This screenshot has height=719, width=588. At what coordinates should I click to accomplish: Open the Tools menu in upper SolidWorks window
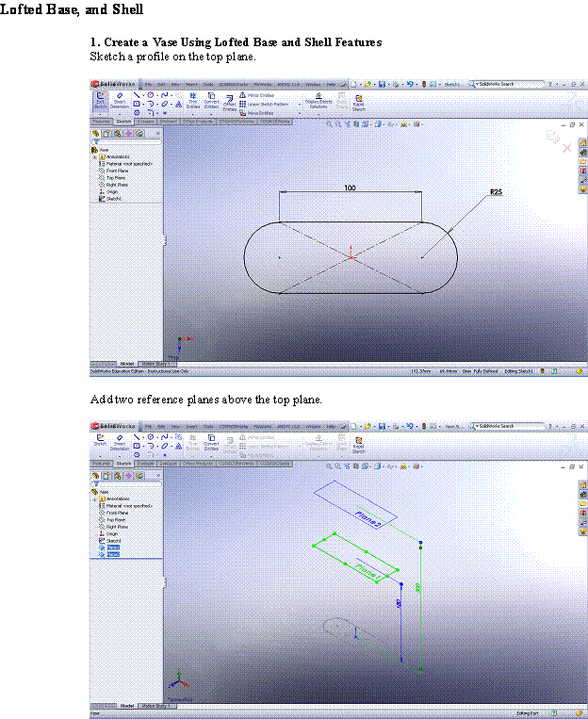click(x=208, y=85)
